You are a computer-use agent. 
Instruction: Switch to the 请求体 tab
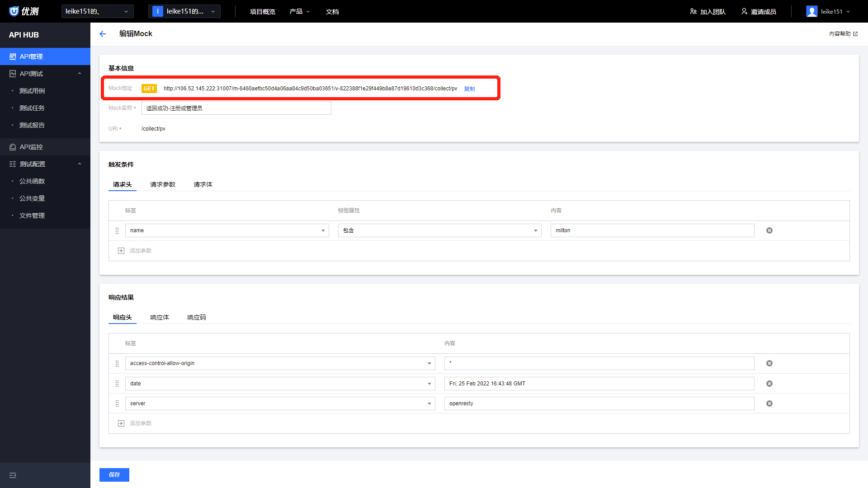pyautogui.click(x=203, y=184)
